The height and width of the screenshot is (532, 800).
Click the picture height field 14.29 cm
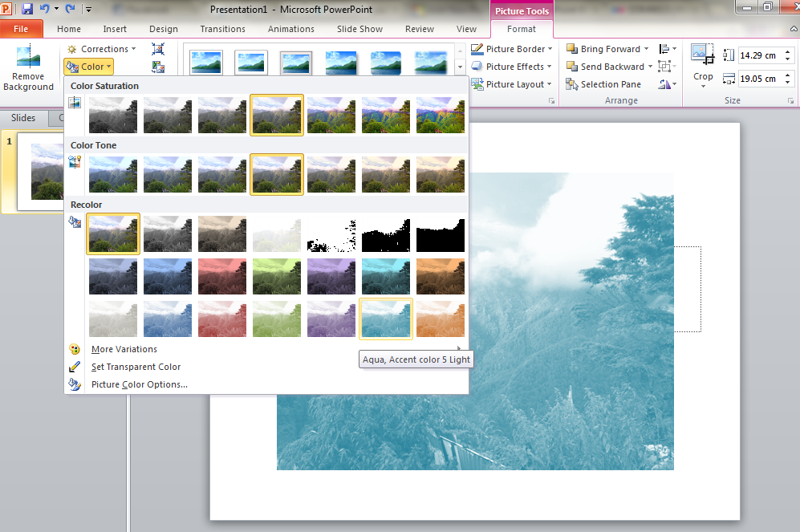pos(760,55)
